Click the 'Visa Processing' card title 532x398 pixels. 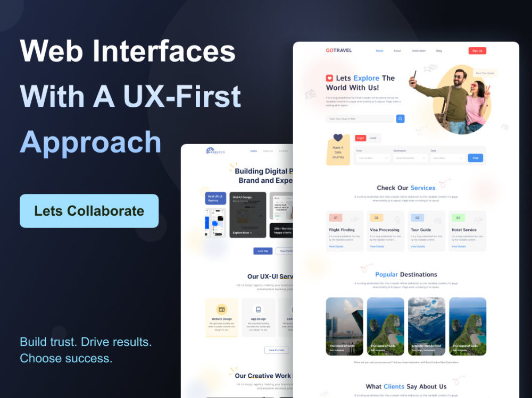(x=385, y=230)
